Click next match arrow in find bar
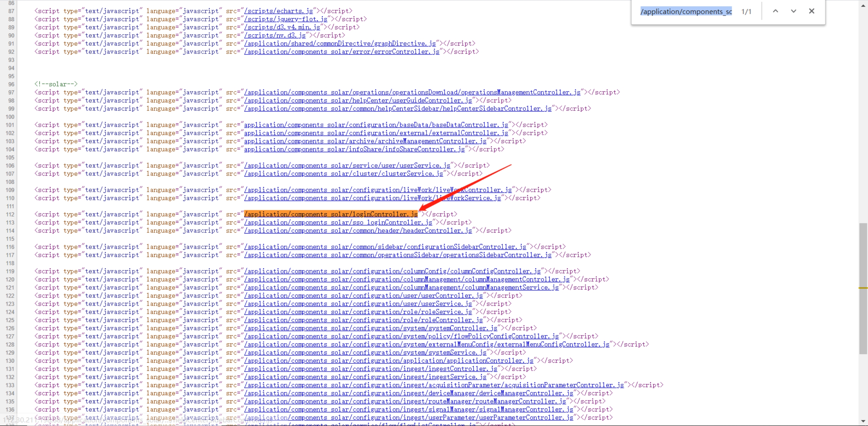Screen dimensions: 868x426 793,11
